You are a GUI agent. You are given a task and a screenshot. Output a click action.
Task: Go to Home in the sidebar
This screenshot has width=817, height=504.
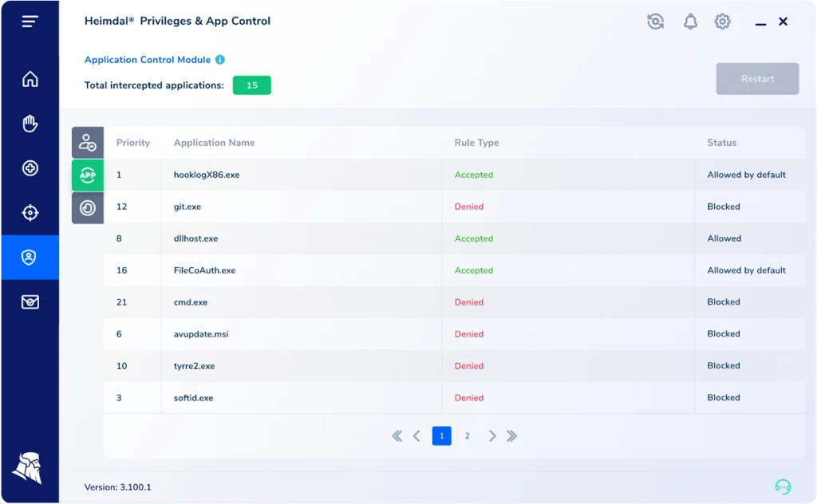click(30, 79)
